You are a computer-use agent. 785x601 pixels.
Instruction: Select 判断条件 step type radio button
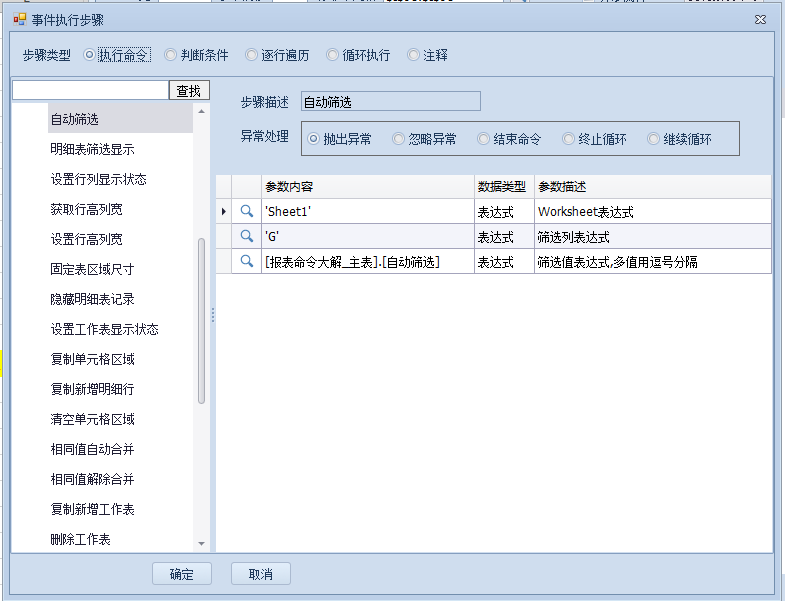(171, 55)
